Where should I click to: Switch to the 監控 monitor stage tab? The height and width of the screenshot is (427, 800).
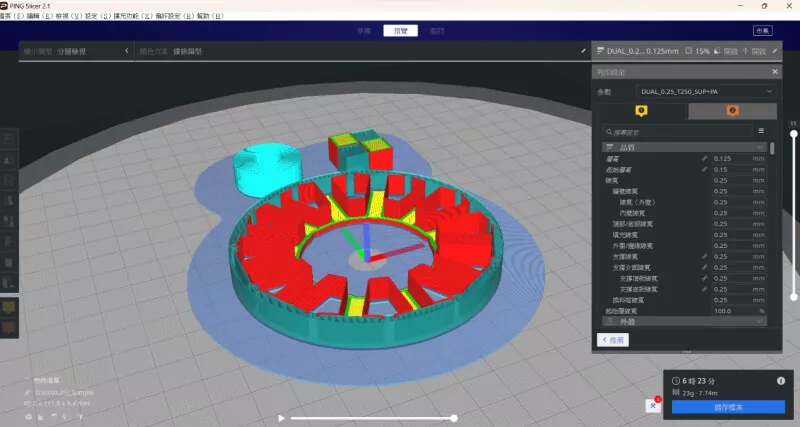pos(437,31)
